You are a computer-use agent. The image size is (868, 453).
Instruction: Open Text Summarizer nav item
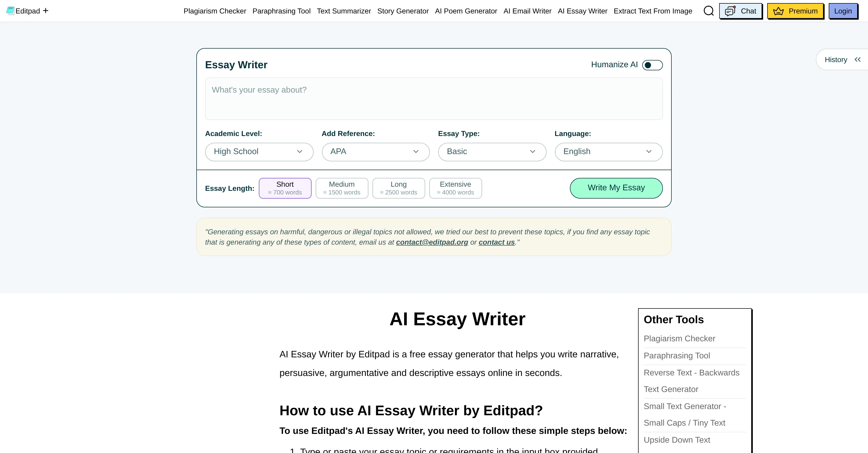pos(344,11)
